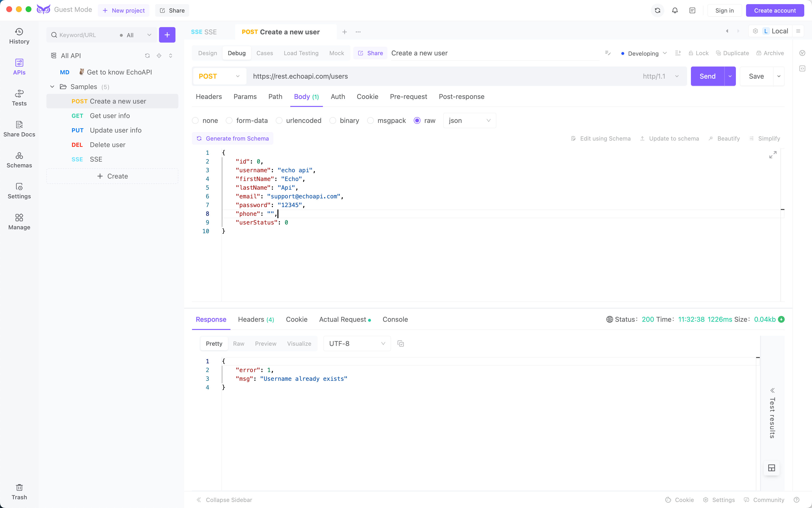
Task: Open the help question mark icon
Action: click(797, 500)
